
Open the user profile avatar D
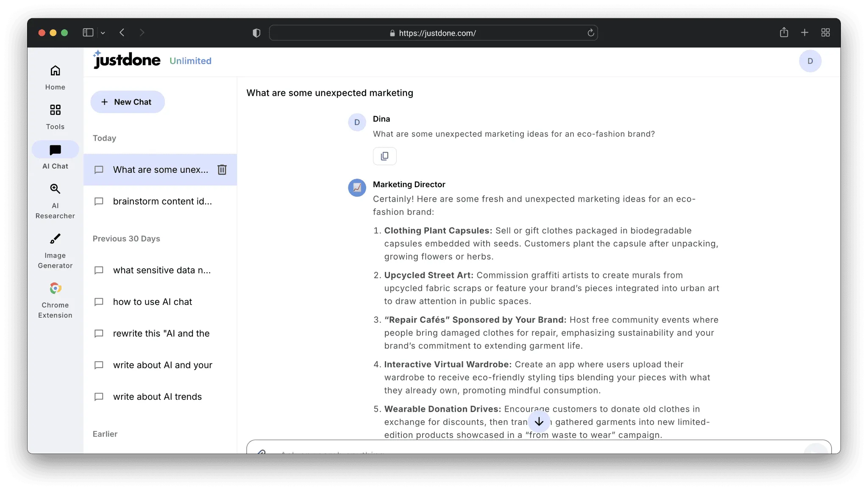810,61
